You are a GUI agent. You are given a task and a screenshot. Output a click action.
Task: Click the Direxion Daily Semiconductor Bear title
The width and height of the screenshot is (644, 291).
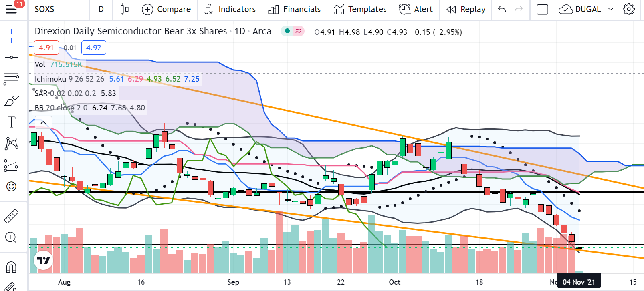(131, 31)
